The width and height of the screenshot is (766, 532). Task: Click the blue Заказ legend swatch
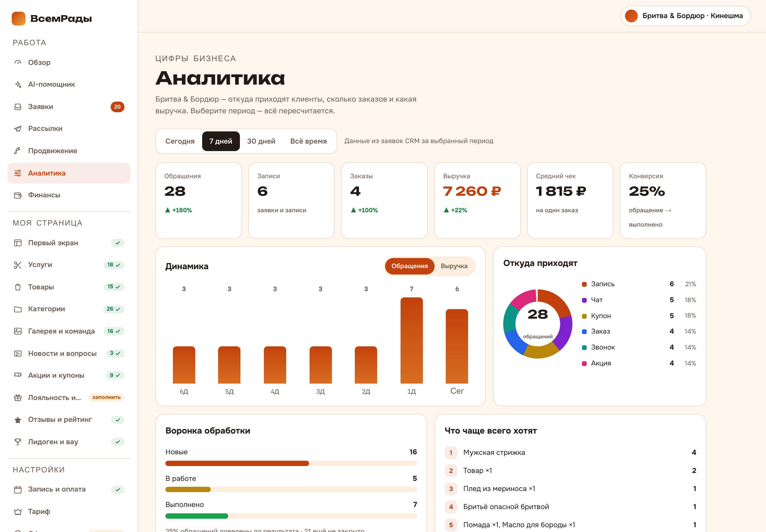(x=584, y=332)
